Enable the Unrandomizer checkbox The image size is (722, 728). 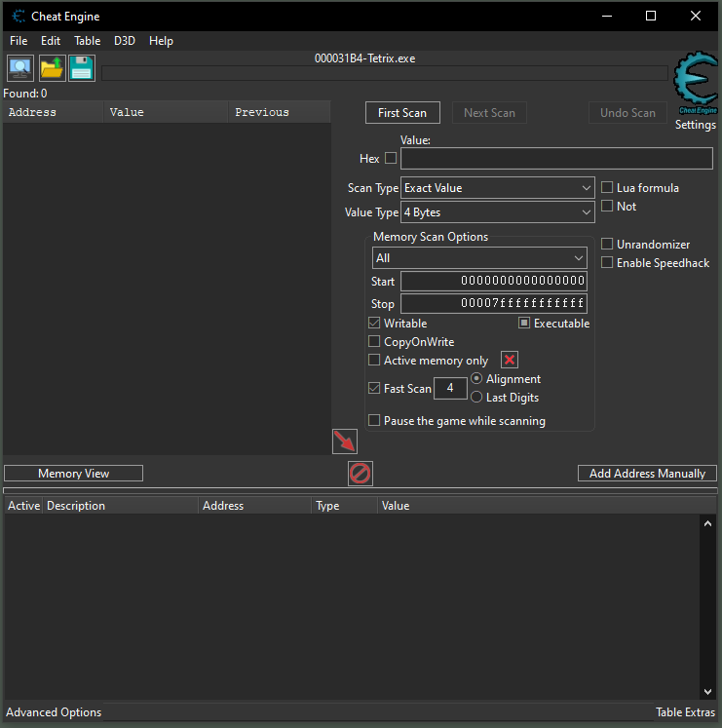[x=607, y=245]
